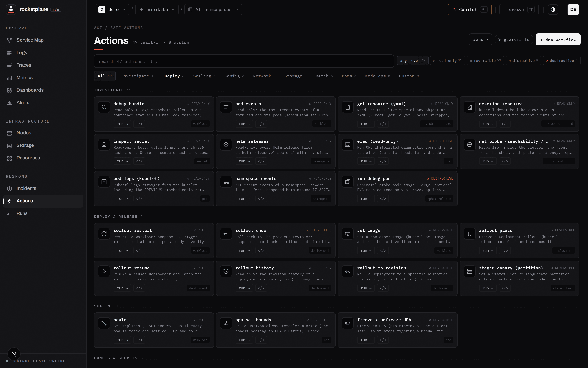Run the scale action
The image size is (588, 368).
(x=122, y=340)
